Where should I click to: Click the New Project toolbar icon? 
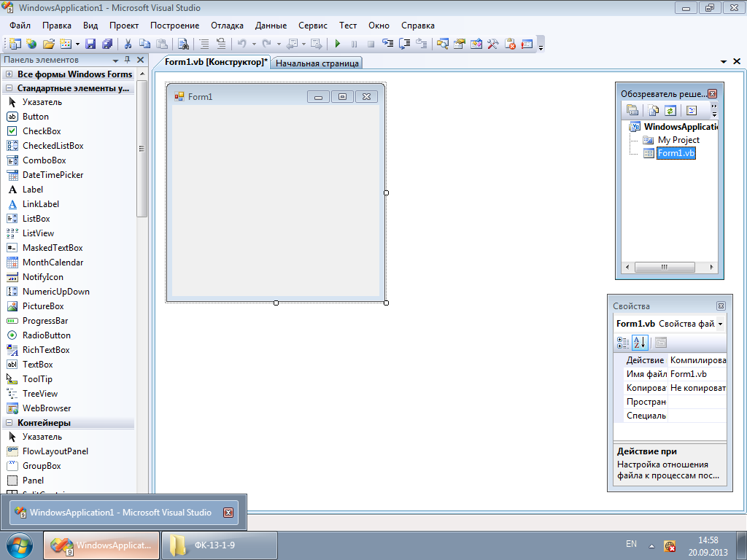point(15,44)
